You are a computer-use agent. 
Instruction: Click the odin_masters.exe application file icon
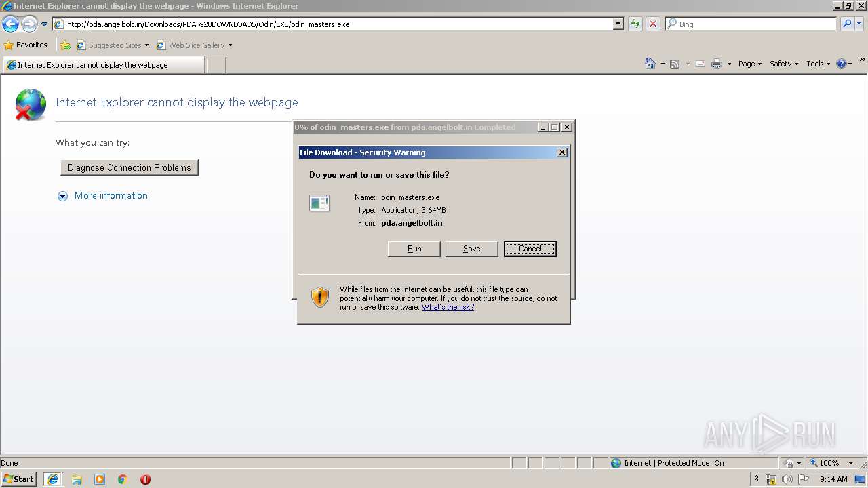pos(319,203)
